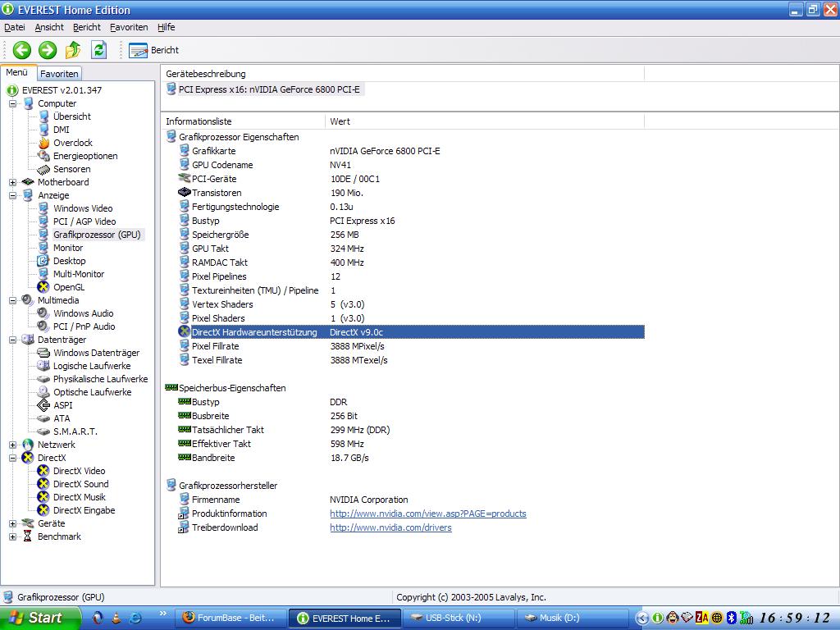Go up one level with the Up arrow icon
The width and height of the screenshot is (840, 630).
point(73,50)
